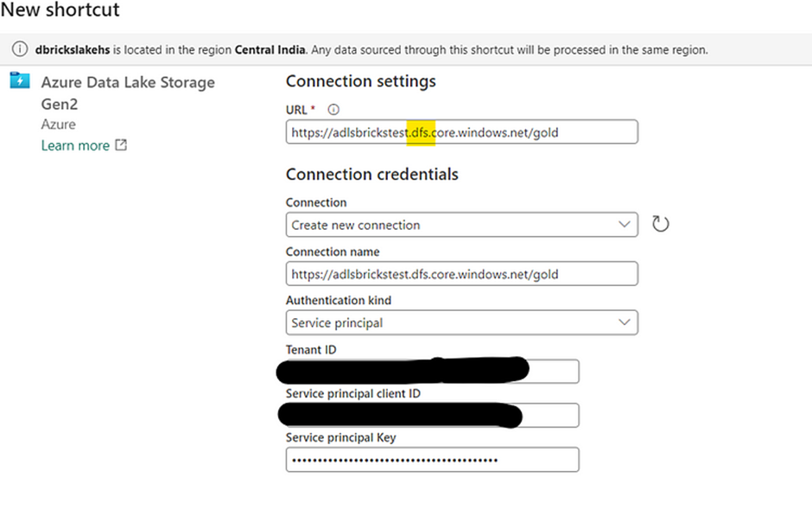Click the 'New shortcut' dialog heading

(60, 11)
